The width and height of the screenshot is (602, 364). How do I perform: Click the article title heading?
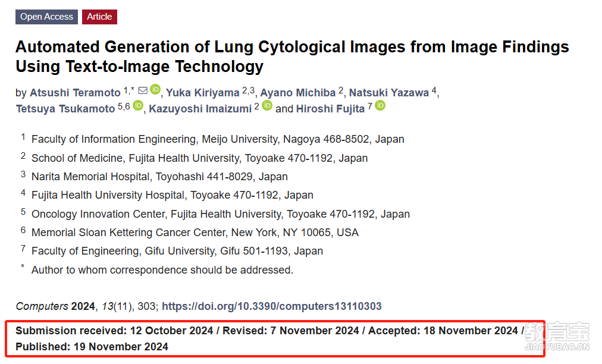292,57
